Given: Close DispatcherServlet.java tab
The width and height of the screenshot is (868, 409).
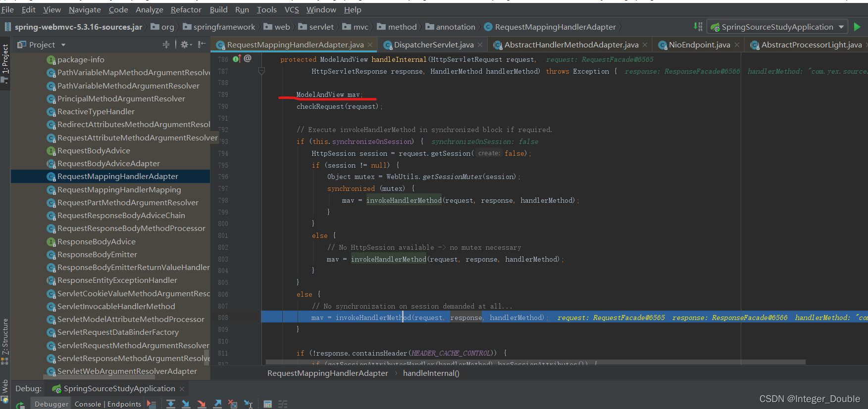Looking at the screenshot, I should (x=480, y=45).
